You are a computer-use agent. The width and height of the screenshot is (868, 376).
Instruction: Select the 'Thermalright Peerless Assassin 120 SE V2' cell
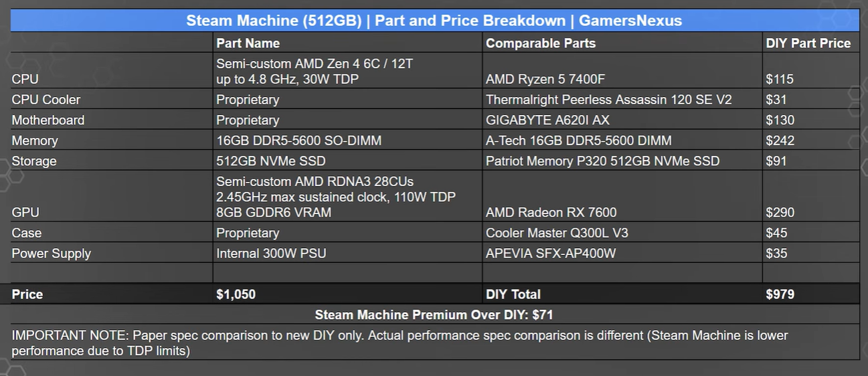pos(609,100)
